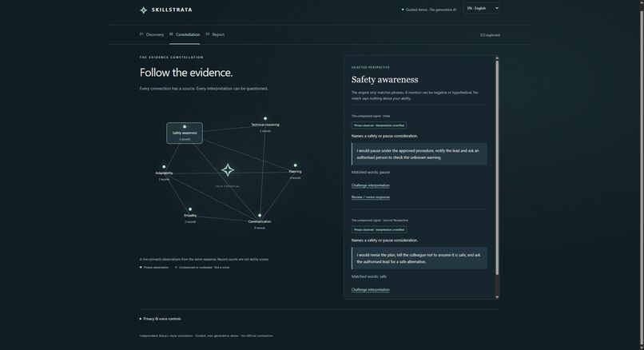Click 'Matched words: safe' text
Viewport: 644px width, 350px height.
click(369, 276)
